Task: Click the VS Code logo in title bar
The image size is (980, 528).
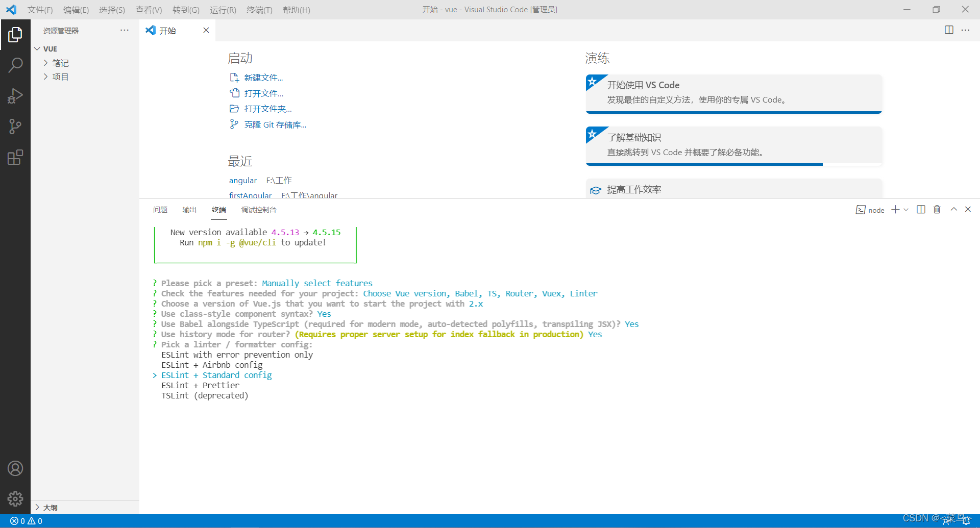Action: [11, 10]
